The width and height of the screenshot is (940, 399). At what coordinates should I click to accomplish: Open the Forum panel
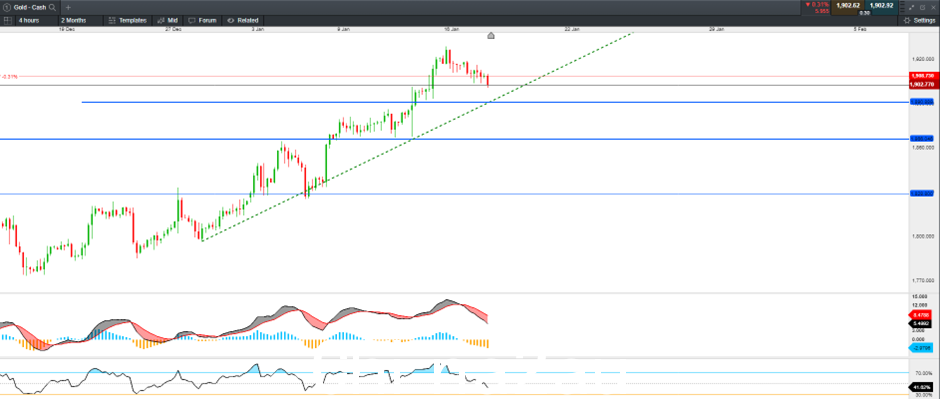203,20
